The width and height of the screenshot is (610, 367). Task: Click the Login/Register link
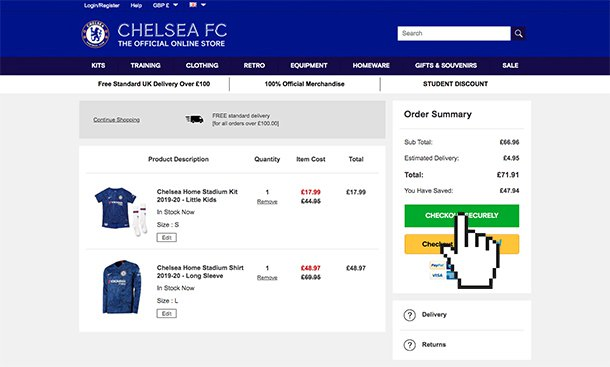tap(102, 5)
